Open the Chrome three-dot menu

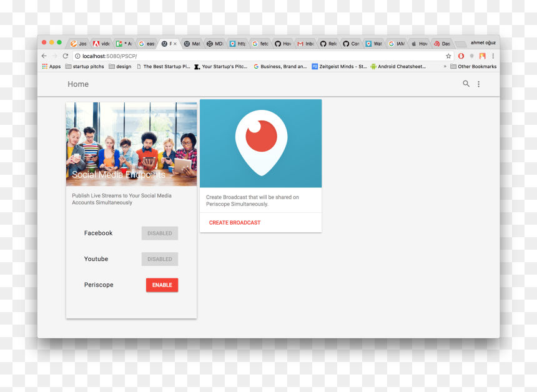point(493,56)
